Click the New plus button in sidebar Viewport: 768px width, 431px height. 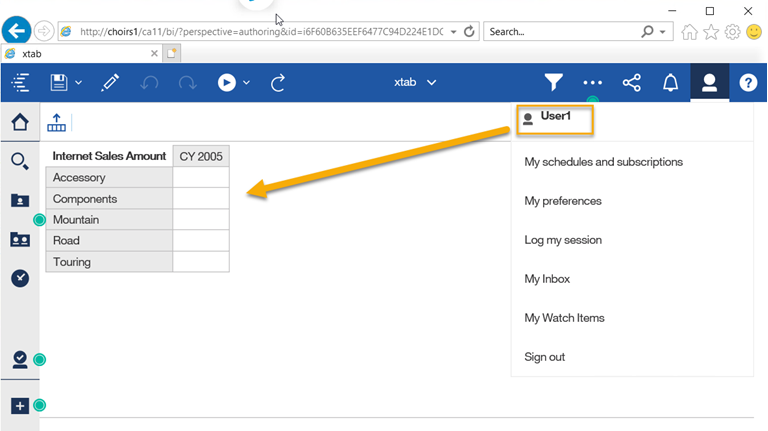[20, 406]
